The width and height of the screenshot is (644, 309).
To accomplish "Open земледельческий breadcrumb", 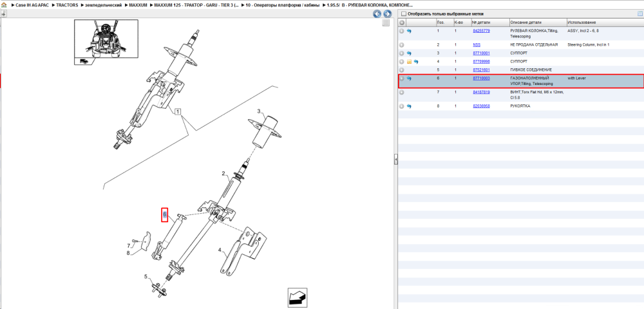I will click(x=104, y=5).
